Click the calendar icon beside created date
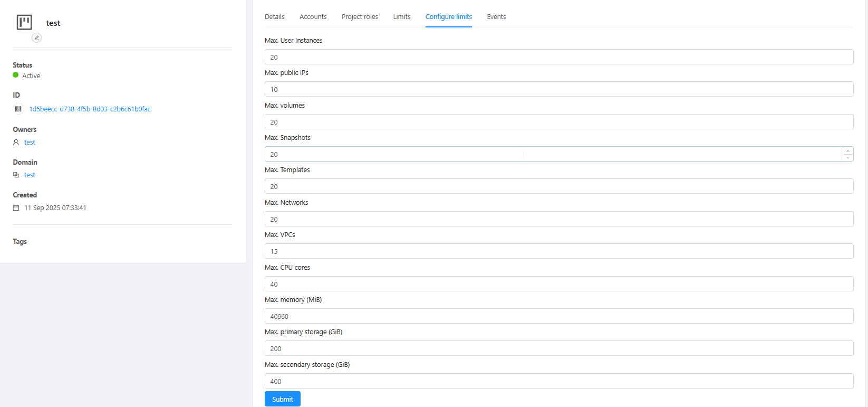 [x=16, y=208]
